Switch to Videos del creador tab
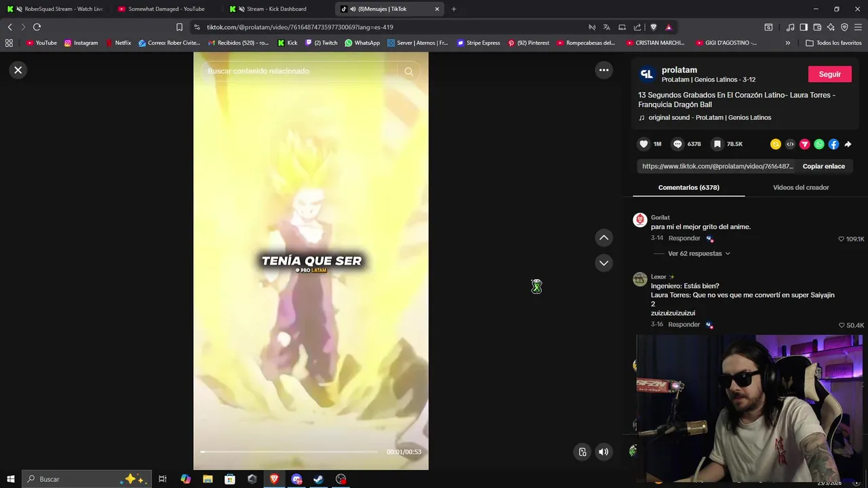This screenshot has height=488, width=868. (x=801, y=187)
